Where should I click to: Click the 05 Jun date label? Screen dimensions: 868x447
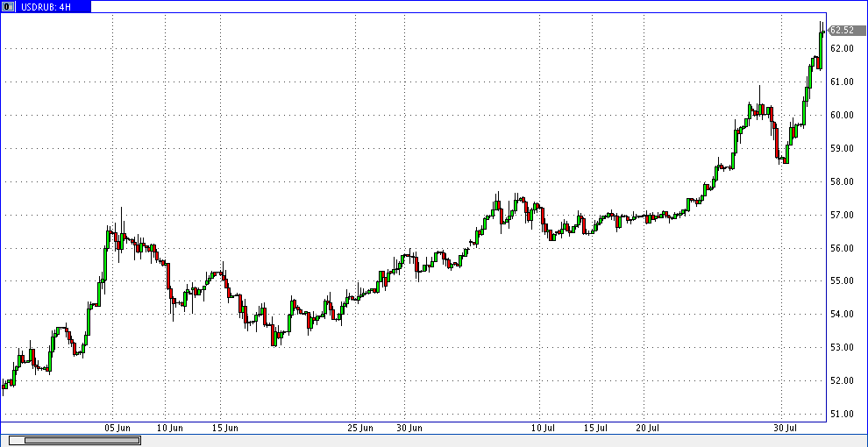(x=117, y=429)
